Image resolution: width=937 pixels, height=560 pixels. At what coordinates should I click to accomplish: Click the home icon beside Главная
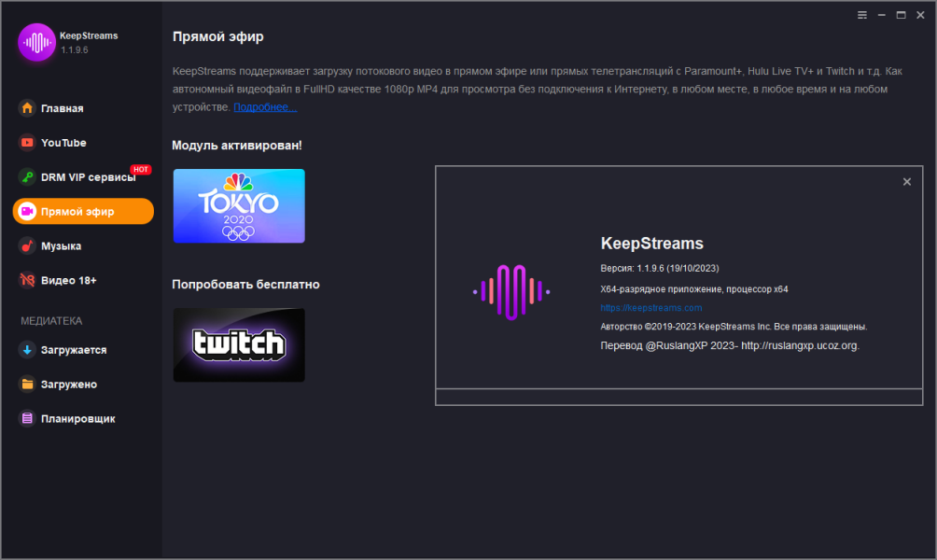pyautogui.click(x=27, y=108)
